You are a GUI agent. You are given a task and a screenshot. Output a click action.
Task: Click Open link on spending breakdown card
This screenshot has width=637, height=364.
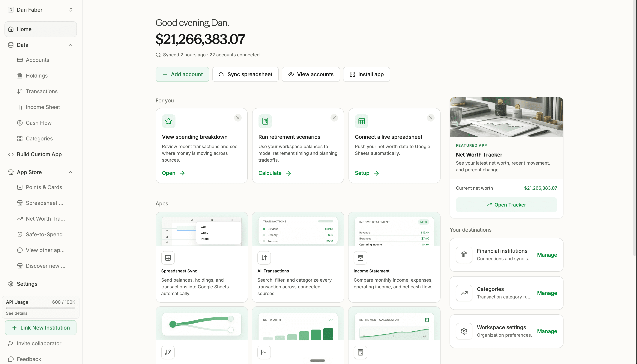tap(173, 173)
